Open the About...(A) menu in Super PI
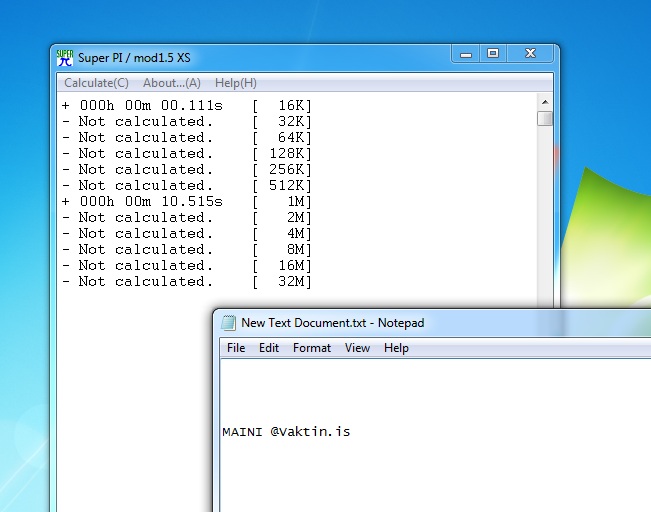 point(171,83)
